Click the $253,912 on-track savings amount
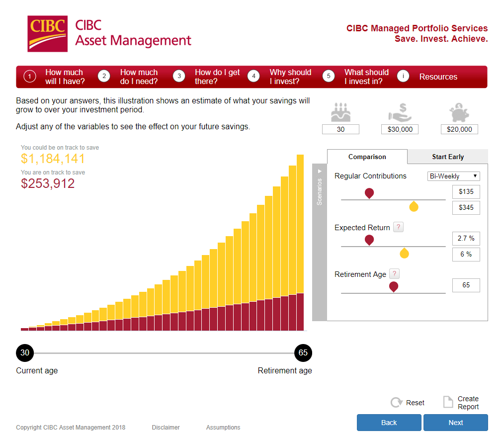Viewport: 504px width, 435px height. pos(48,183)
